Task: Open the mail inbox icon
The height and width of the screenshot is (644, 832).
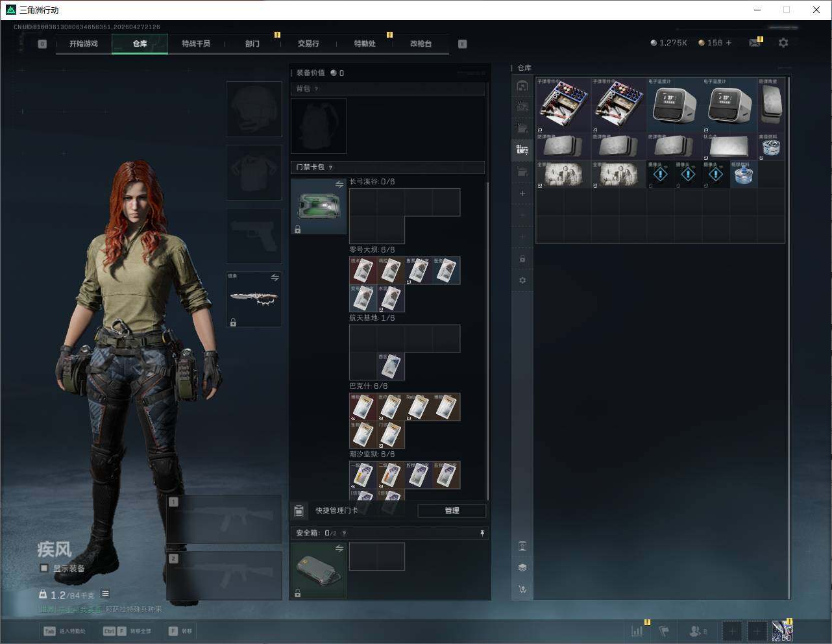Action: (x=754, y=43)
